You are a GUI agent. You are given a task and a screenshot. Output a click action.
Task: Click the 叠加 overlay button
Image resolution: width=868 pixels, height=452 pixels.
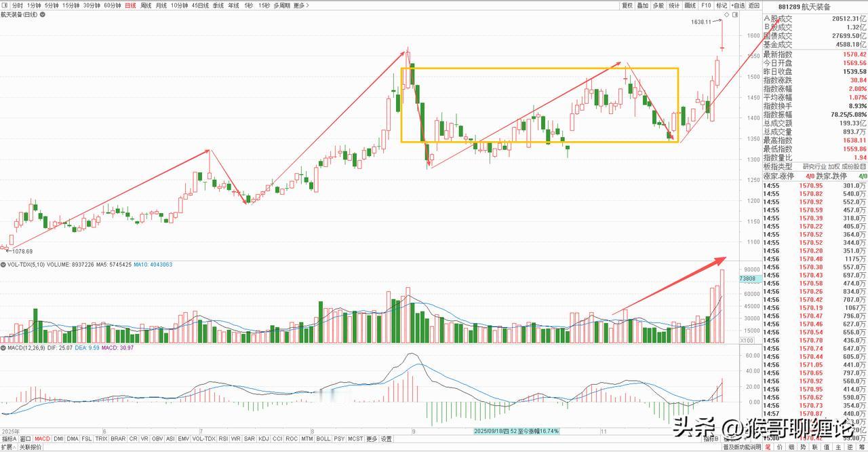643,5
